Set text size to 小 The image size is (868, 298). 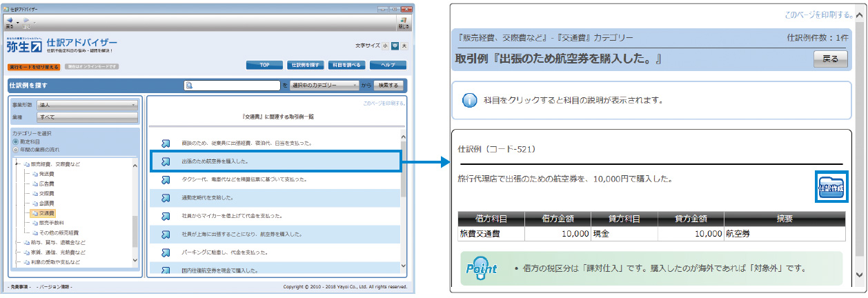(x=386, y=46)
